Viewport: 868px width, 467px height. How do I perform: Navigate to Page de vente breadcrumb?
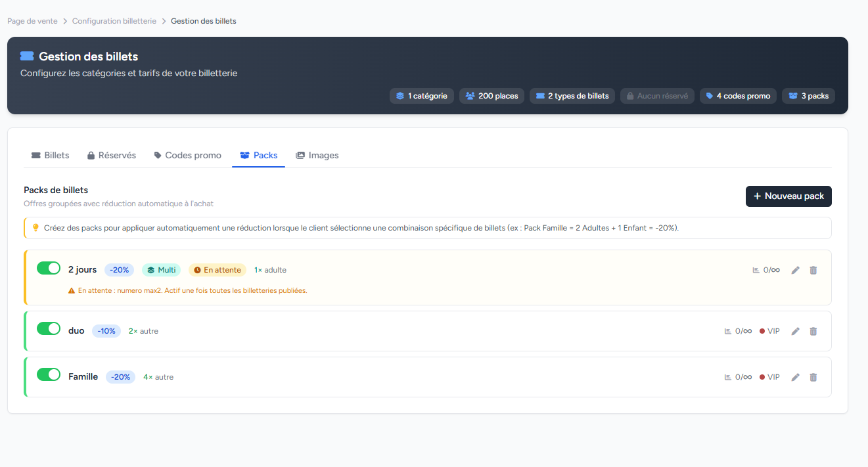click(32, 21)
